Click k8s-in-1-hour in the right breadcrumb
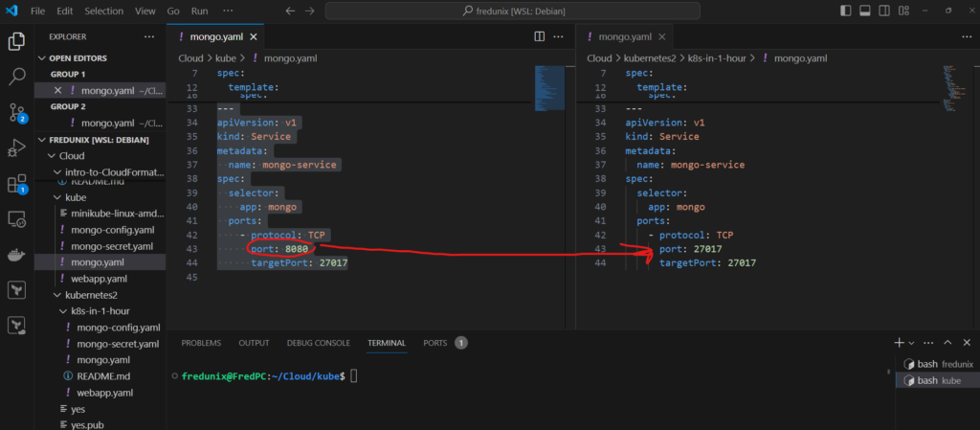 pyautogui.click(x=716, y=58)
